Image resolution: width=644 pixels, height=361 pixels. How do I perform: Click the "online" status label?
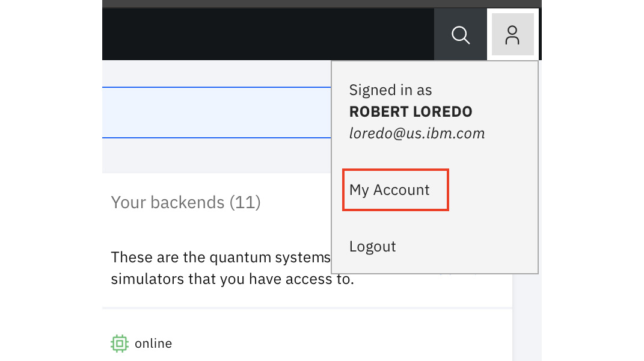[x=153, y=344]
